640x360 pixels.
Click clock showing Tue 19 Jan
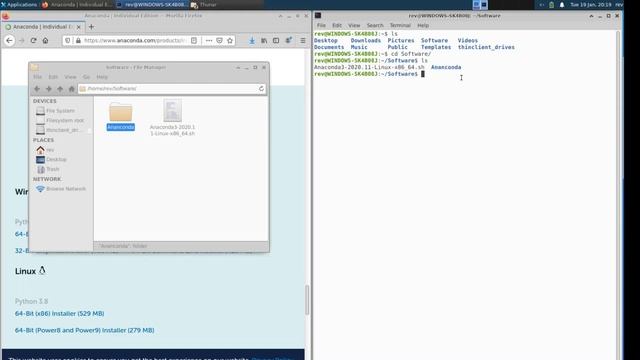[x=590, y=4]
